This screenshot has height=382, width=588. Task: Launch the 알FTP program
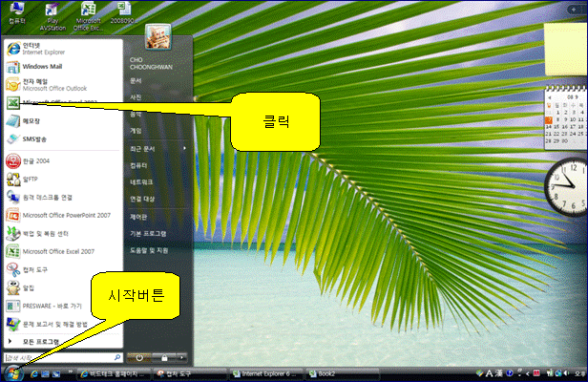pos(63,179)
